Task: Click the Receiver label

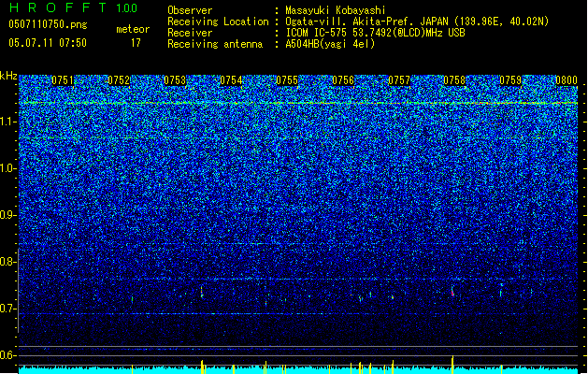Action: pyautogui.click(x=190, y=33)
